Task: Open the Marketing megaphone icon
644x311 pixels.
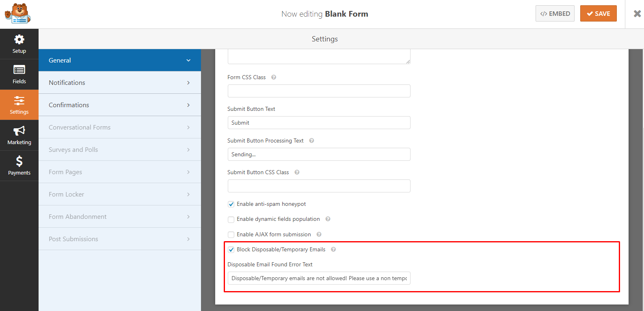Action: 19,131
